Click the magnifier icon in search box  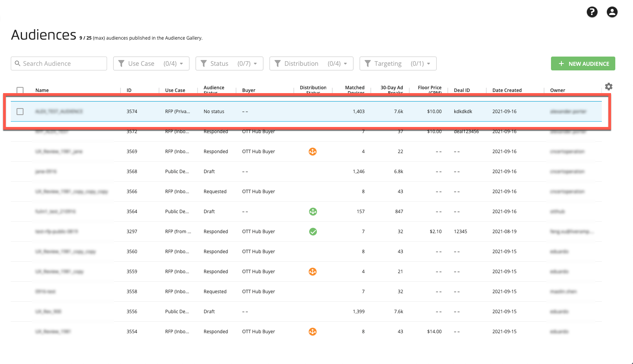tap(17, 63)
